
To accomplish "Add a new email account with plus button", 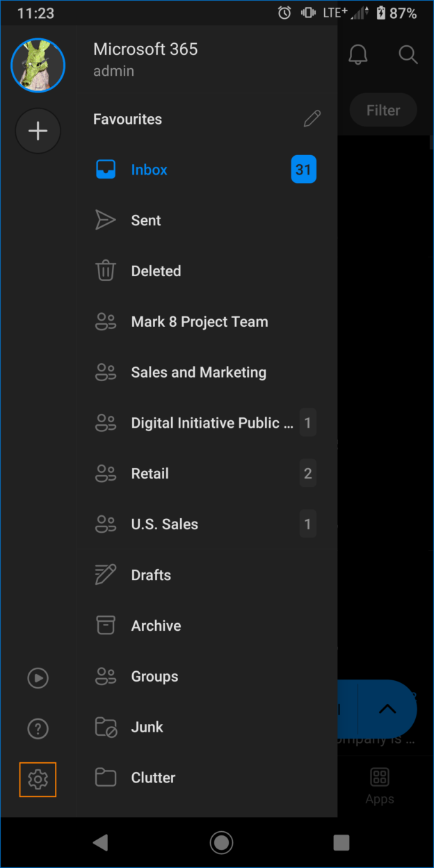I will point(38,131).
